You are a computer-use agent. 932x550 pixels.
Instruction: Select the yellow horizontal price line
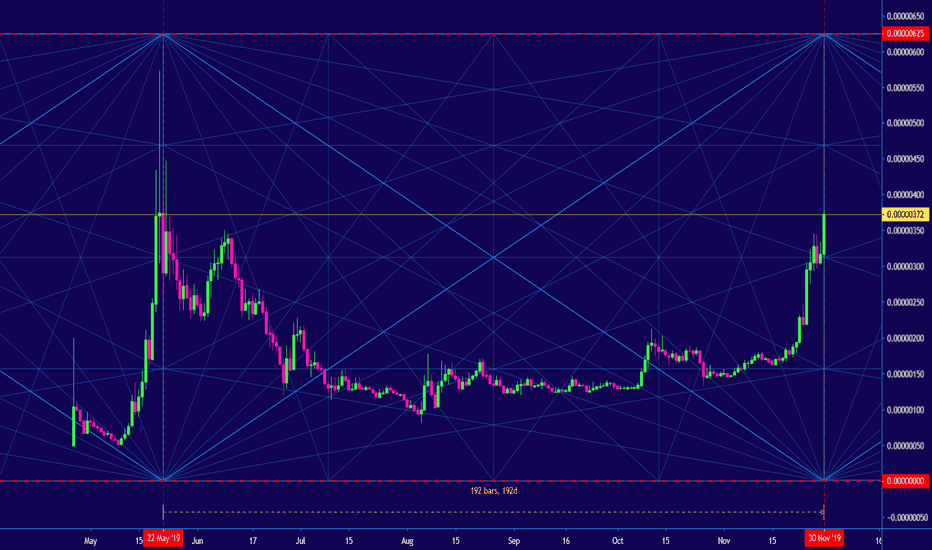(x=440, y=214)
